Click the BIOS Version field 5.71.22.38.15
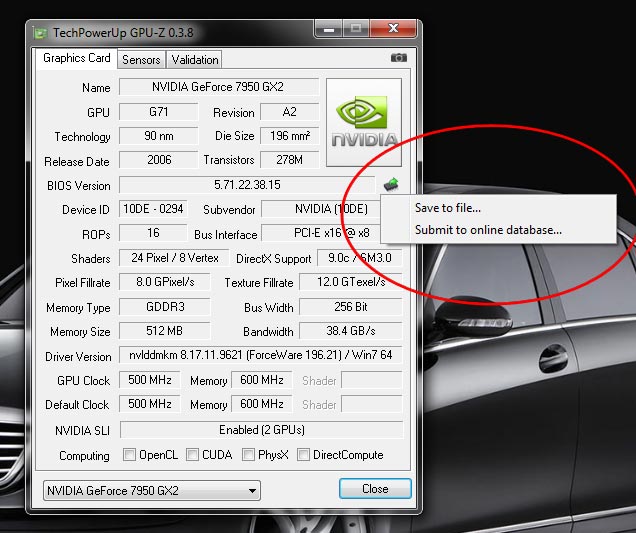This screenshot has height=533, width=636. [247, 185]
